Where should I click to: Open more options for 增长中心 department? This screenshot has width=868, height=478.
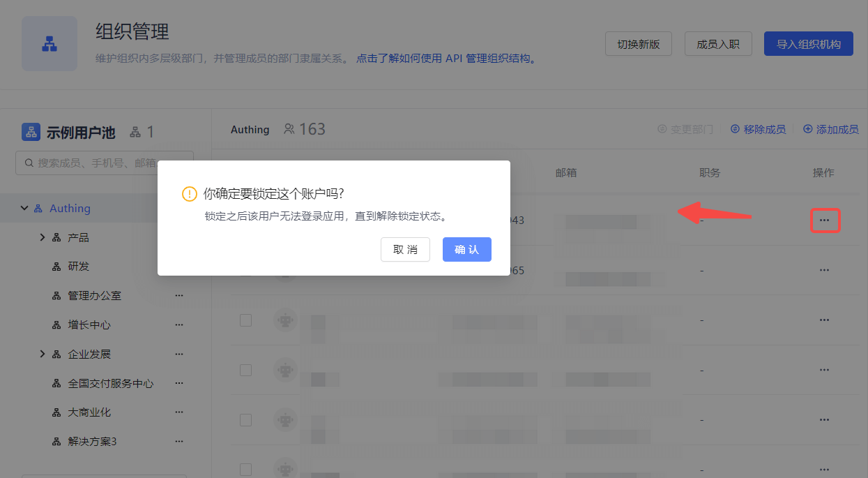pos(179,325)
